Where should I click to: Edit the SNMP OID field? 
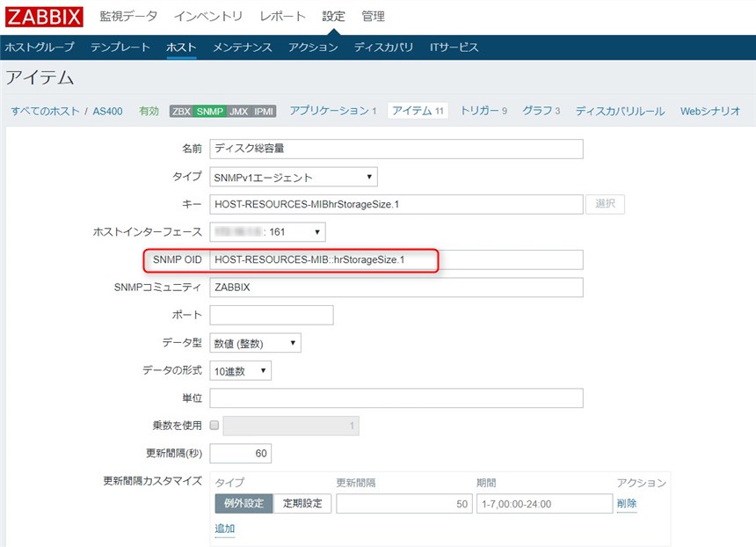tap(396, 259)
